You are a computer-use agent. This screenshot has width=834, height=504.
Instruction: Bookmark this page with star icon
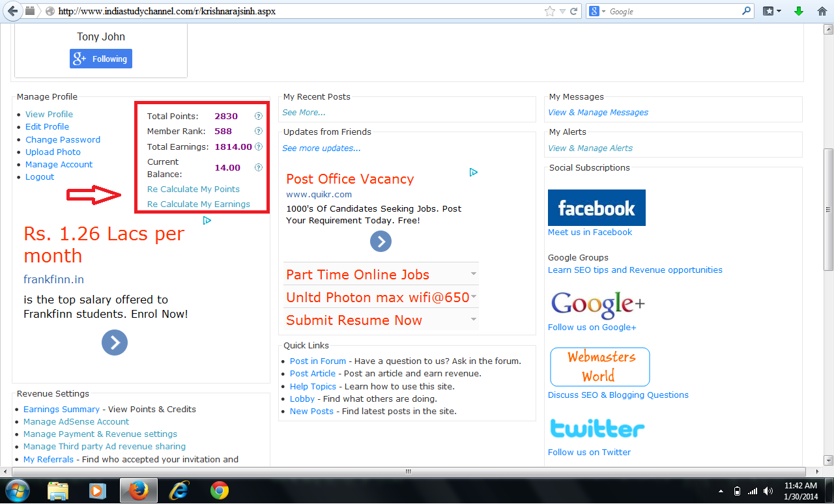(x=550, y=11)
